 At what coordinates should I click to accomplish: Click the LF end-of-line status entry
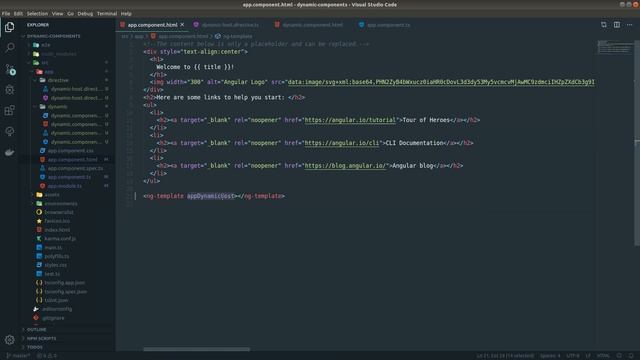point(588,356)
